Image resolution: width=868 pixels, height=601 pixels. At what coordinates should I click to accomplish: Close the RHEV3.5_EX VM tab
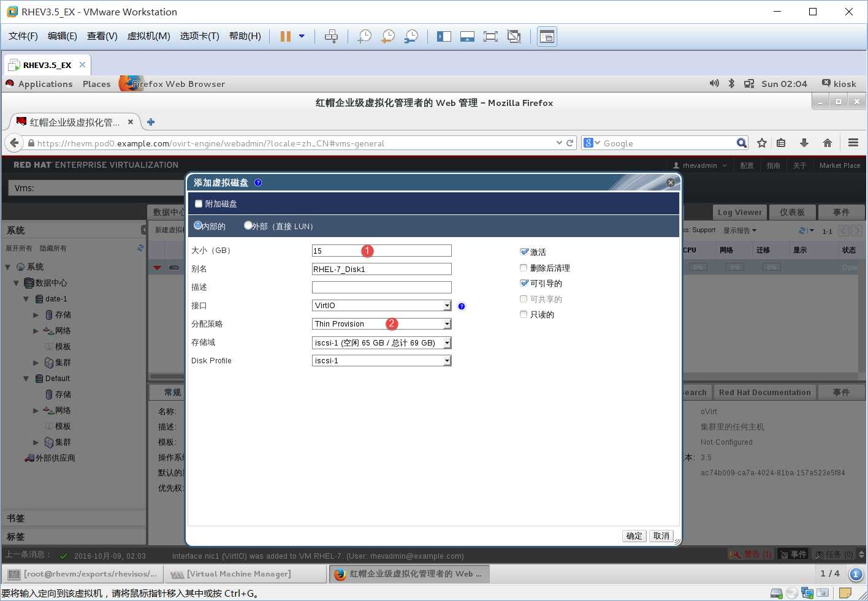click(82, 64)
